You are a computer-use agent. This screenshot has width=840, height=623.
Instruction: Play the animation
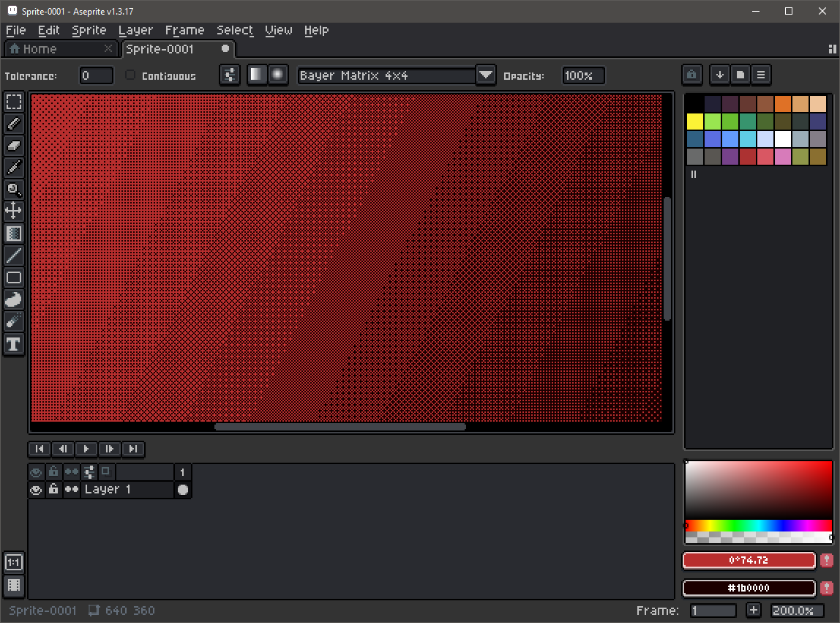point(86,449)
